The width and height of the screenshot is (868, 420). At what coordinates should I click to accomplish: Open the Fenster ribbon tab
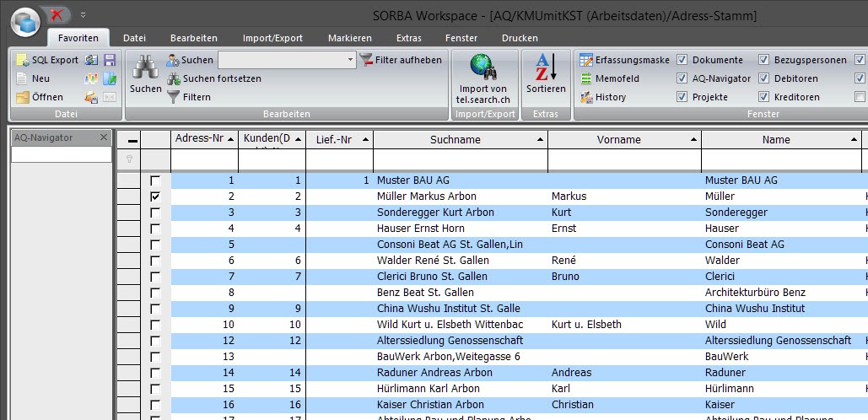point(461,38)
